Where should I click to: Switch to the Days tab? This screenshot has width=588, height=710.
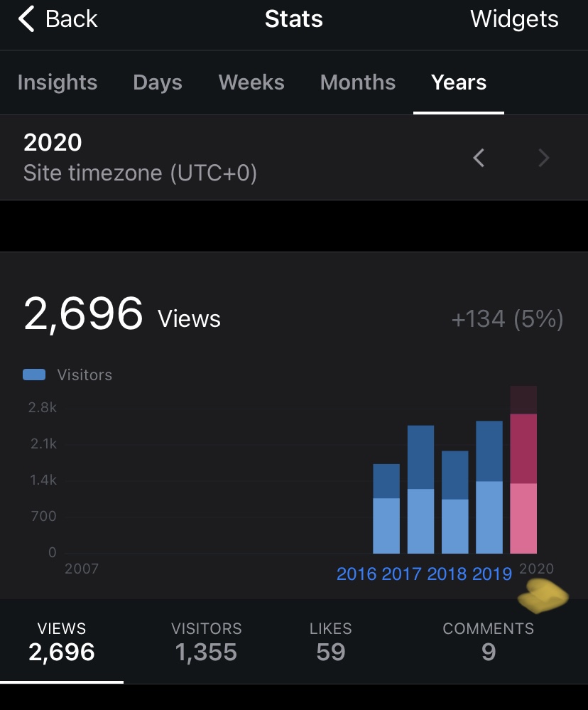[158, 82]
